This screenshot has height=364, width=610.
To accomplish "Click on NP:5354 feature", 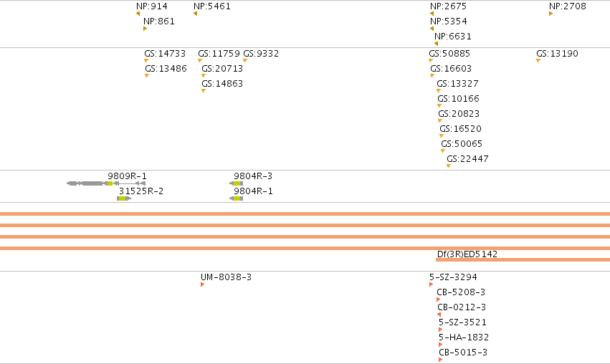I will point(449,21).
